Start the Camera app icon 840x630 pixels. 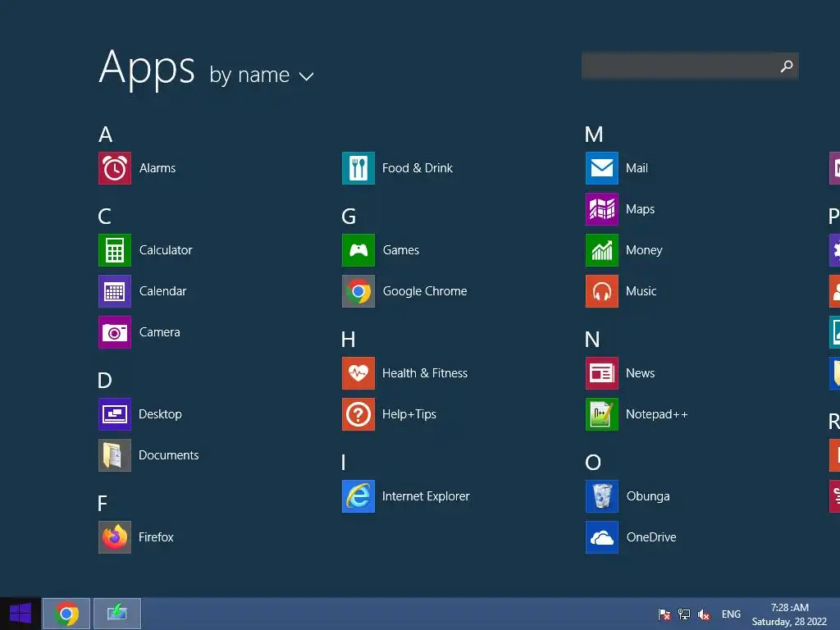(115, 332)
